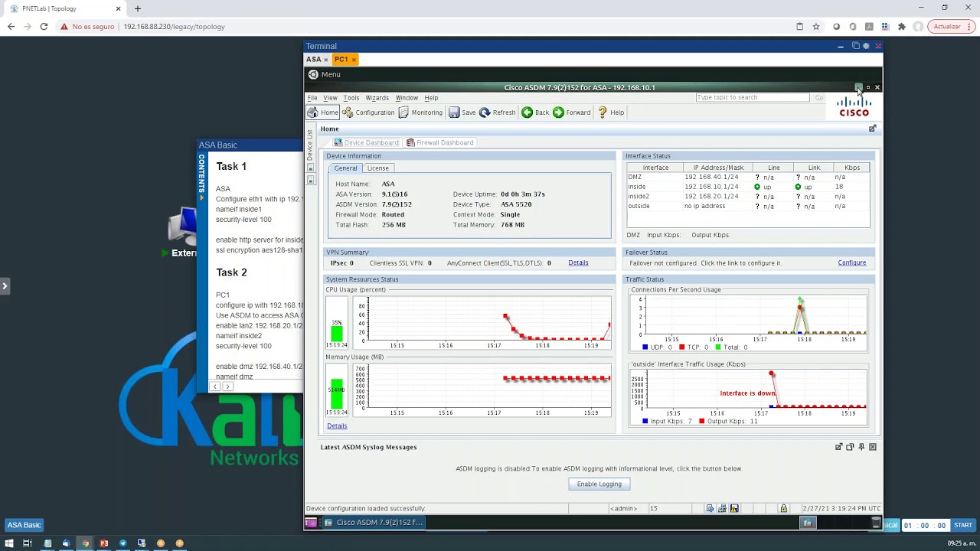The height and width of the screenshot is (551, 980).
Task: Open the PowerPoint icon in Windows taskbar
Action: tap(104, 543)
